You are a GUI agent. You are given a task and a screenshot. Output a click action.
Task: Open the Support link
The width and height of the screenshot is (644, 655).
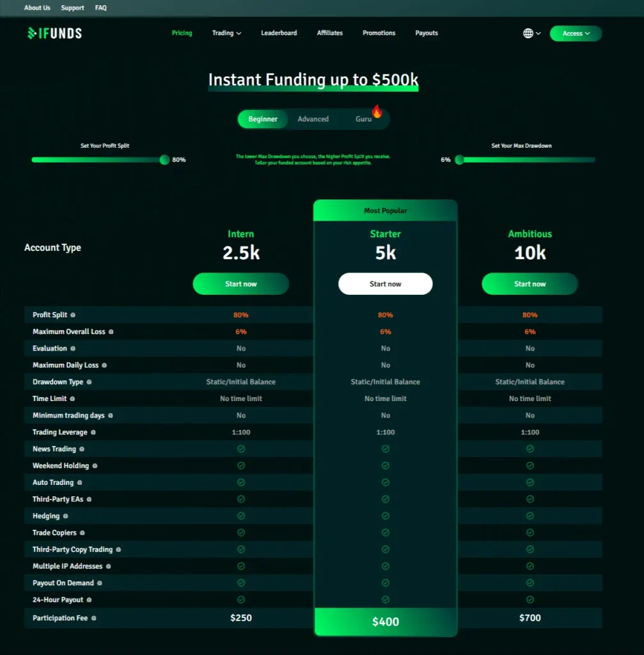tap(72, 8)
